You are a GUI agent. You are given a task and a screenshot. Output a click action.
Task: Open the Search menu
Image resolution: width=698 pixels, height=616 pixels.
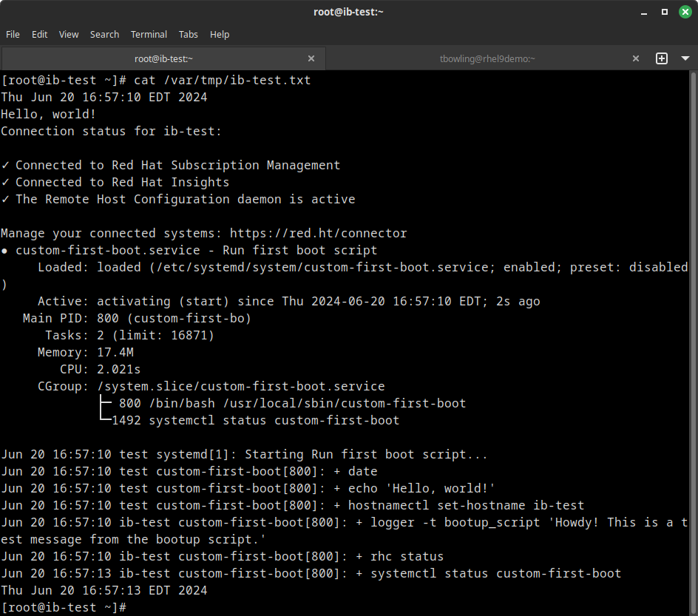(104, 34)
